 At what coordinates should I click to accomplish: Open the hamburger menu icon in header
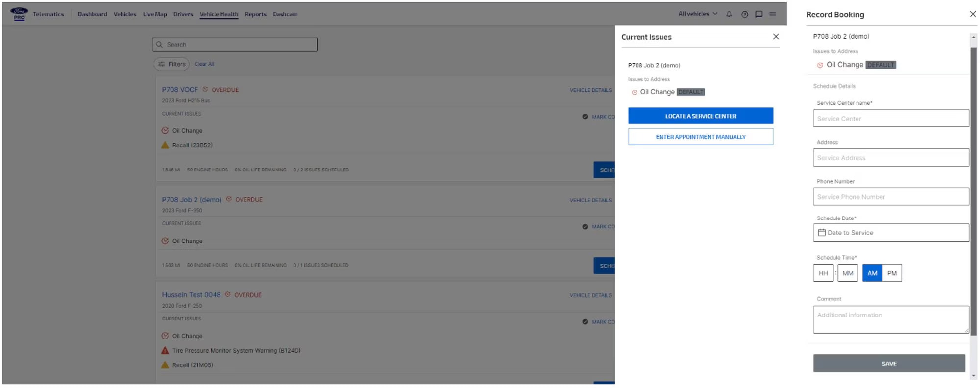[x=773, y=14]
